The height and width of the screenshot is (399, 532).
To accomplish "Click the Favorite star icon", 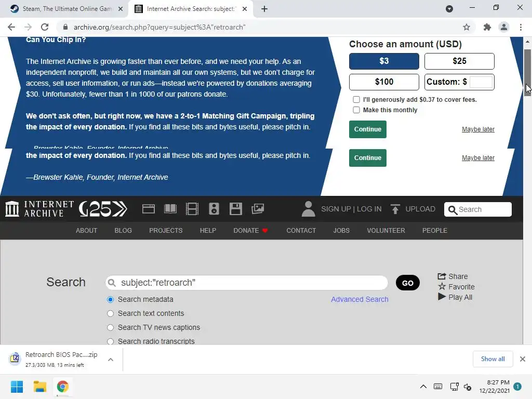I will click(x=442, y=287).
